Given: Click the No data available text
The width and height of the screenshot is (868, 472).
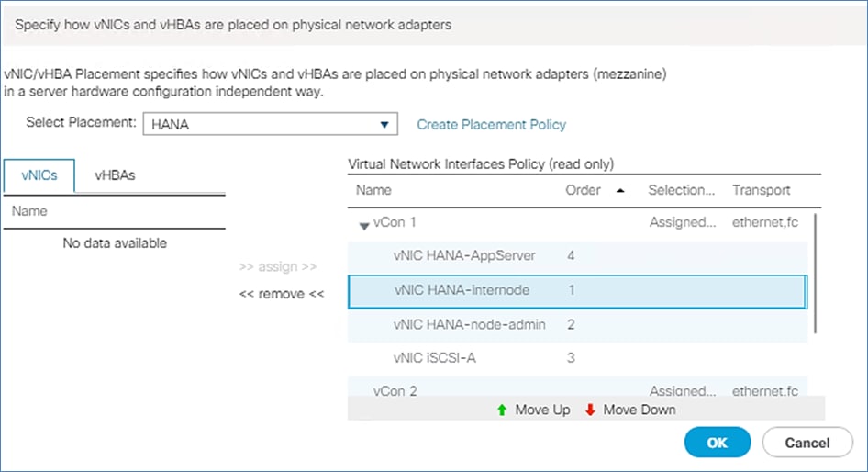Looking at the screenshot, I should (x=115, y=243).
